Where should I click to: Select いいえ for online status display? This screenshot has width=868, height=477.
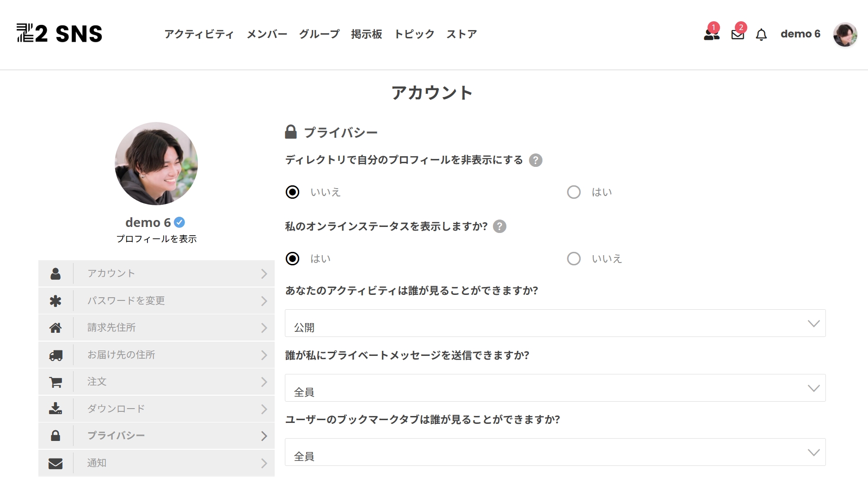[x=574, y=259]
